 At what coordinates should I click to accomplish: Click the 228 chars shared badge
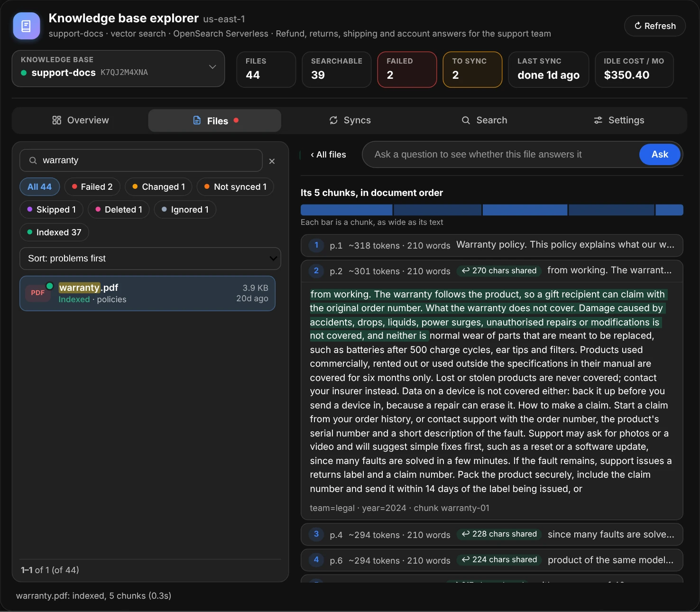tap(499, 534)
